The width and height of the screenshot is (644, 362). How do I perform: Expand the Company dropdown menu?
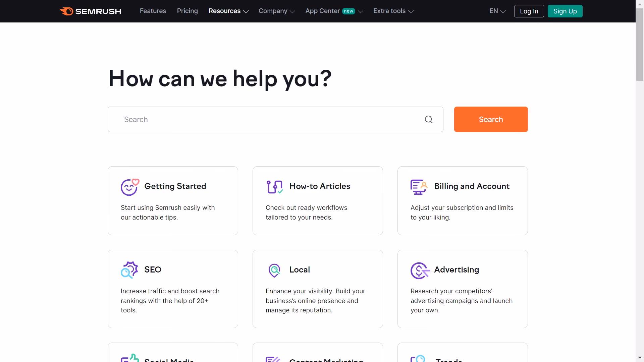pos(277,11)
